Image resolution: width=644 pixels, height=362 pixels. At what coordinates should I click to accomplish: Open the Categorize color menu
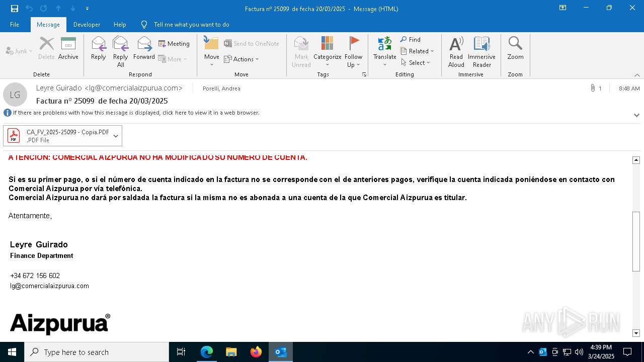[328, 52]
